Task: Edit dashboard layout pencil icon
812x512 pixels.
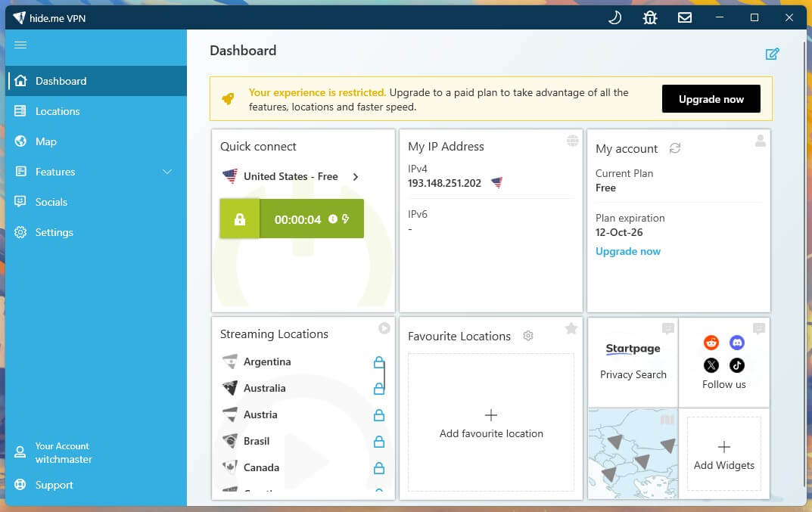Action: pos(772,54)
